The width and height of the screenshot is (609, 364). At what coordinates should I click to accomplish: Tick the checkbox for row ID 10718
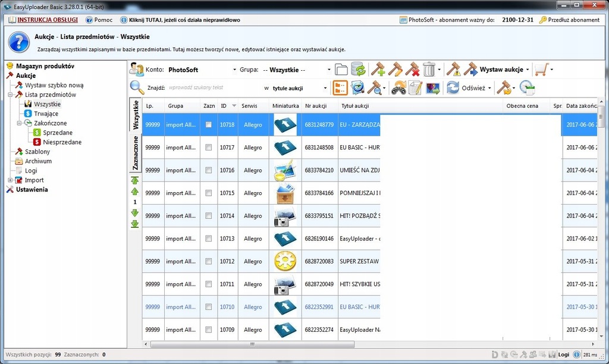point(209,125)
